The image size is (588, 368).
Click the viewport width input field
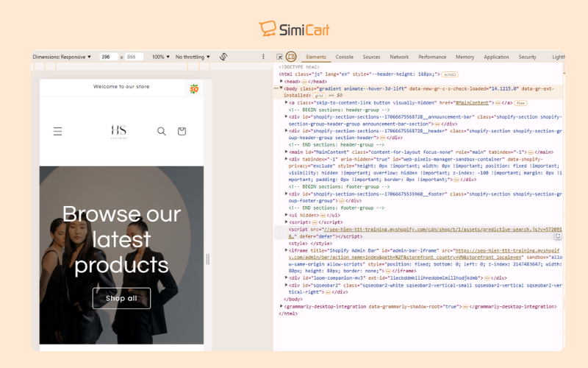pyautogui.click(x=109, y=57)
